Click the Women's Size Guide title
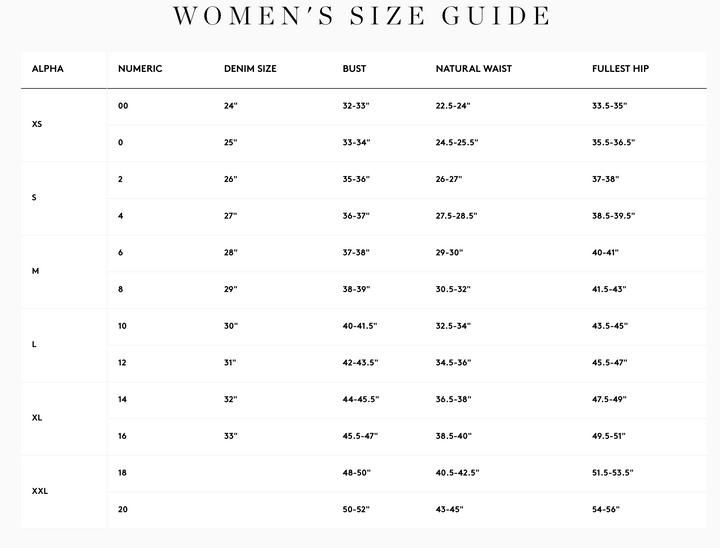720x548 pixels. coord(362,16)
